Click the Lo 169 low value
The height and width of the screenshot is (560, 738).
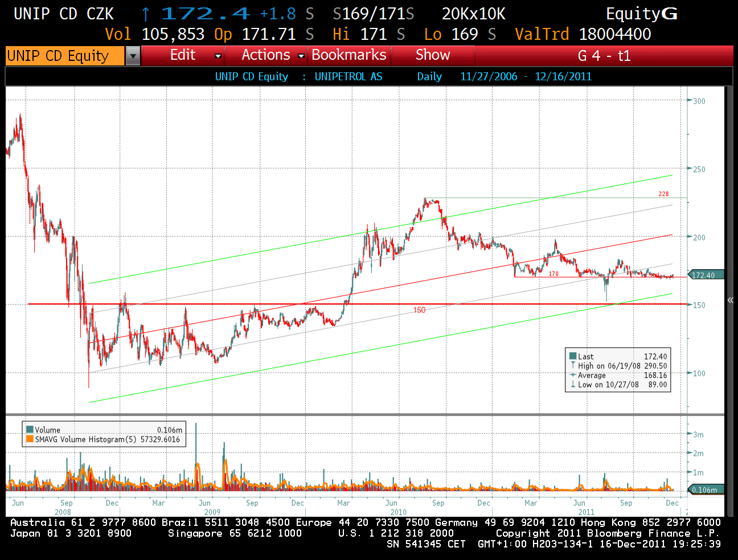click(451, 34)
